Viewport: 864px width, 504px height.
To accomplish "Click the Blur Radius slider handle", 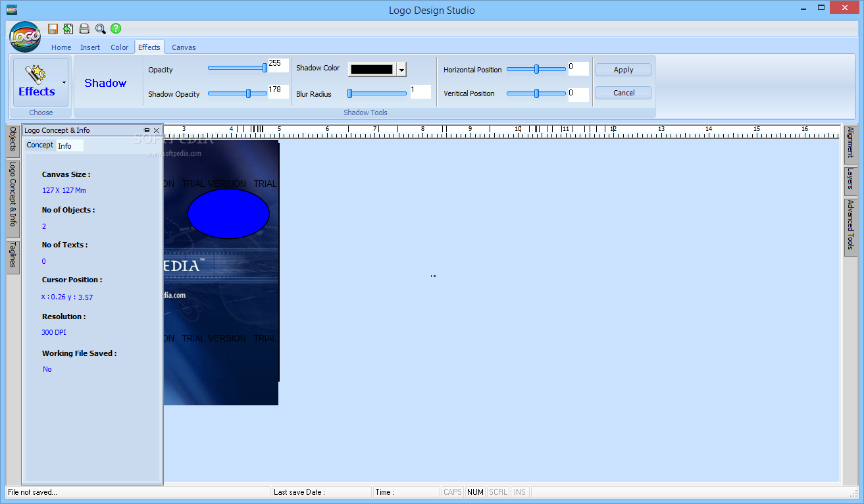I will pos(350,93).
